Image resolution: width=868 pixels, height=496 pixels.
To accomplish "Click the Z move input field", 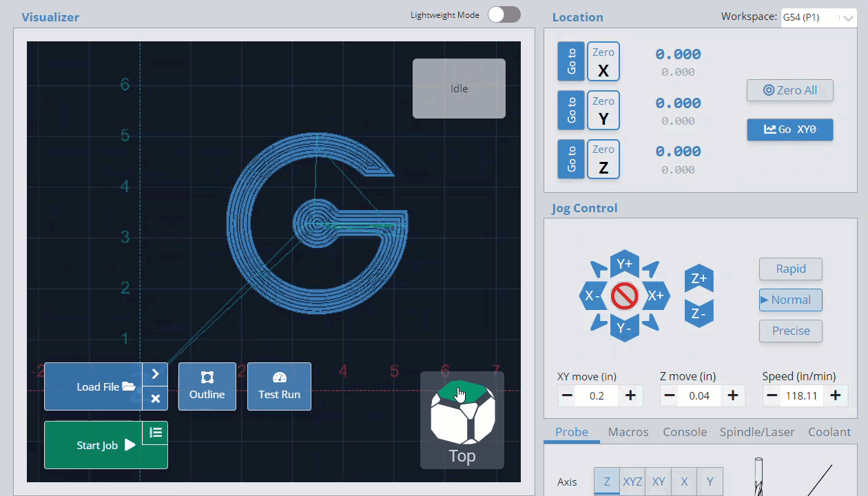I will point(700,395).
